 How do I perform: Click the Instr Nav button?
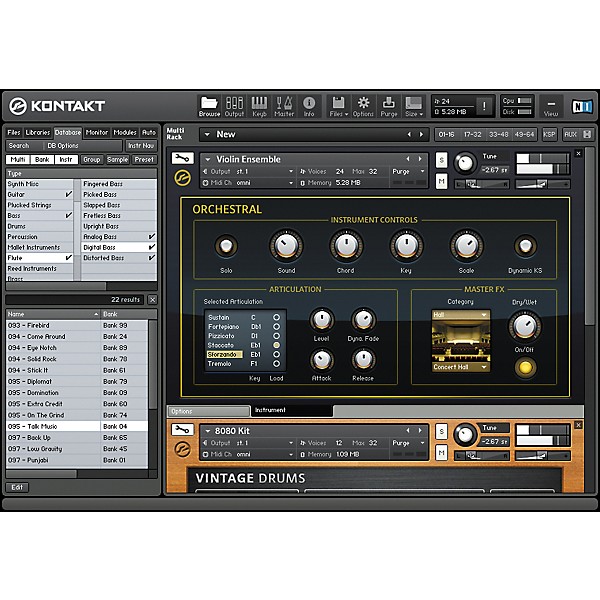pyautogui.click(x=141, y=146)
